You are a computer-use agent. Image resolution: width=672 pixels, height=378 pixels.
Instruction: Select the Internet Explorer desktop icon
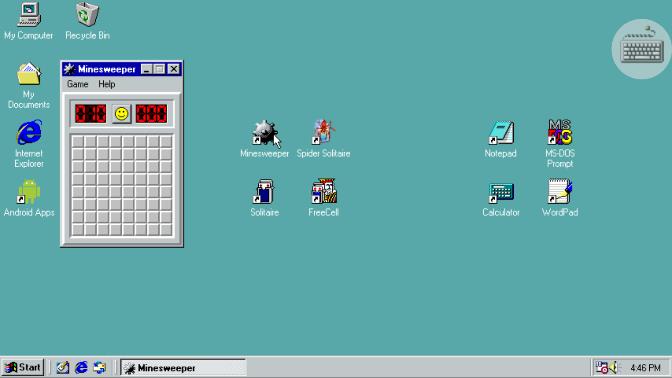tap(29, 132)
